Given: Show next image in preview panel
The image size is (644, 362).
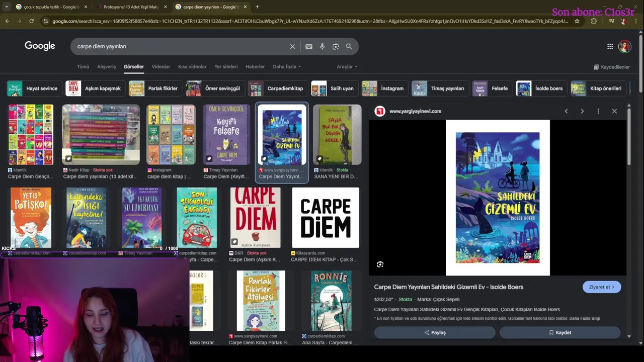Looking at the screenshot, I should point(582,111).
